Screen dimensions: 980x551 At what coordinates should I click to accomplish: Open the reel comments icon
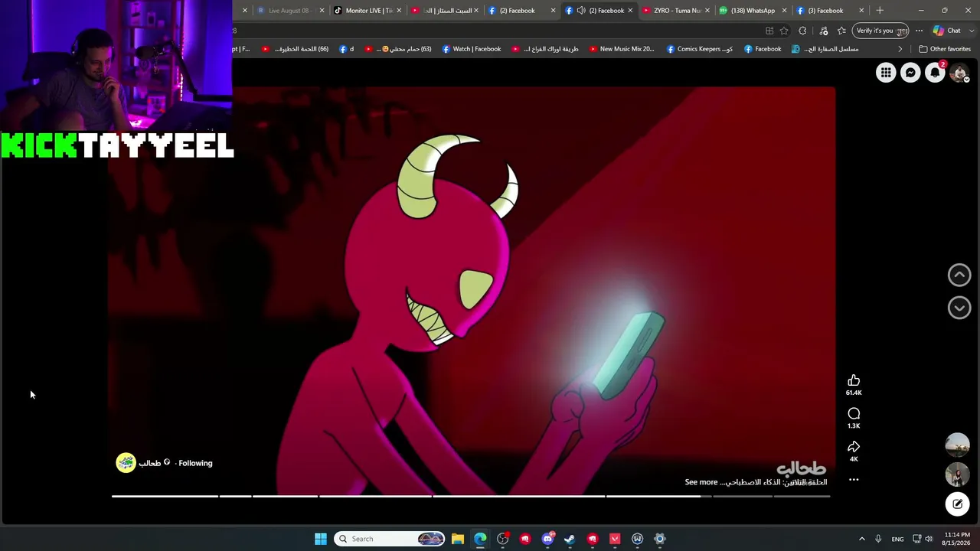click(x=854, y=413)
